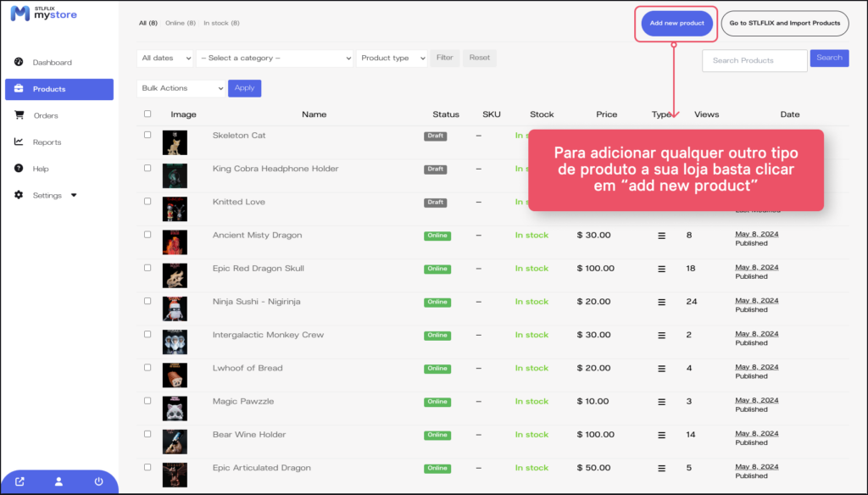
Task: Open the Bear Wine Holder thumbnail
Action: pyautogui.click(x=175, y=441)
